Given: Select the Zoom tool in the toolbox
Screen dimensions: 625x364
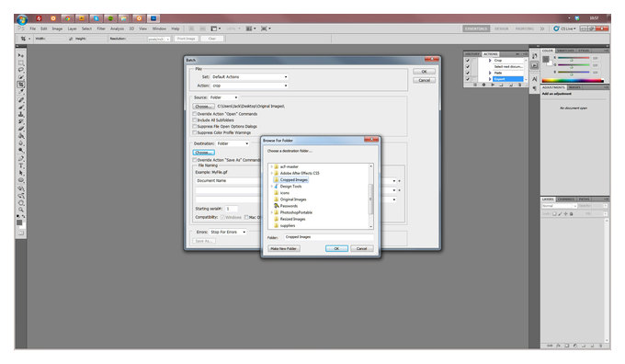Looking at the screenshot, I should [x=21, y=210].
